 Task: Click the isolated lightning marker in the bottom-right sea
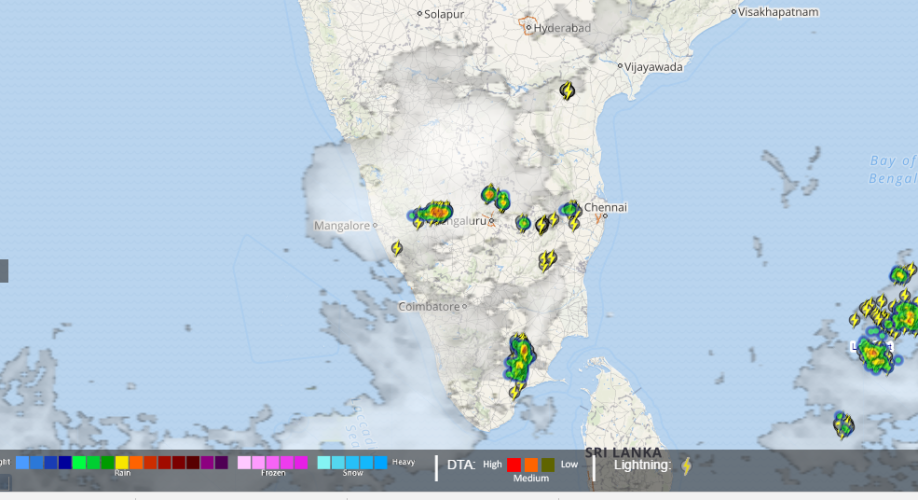pos(844,425)
